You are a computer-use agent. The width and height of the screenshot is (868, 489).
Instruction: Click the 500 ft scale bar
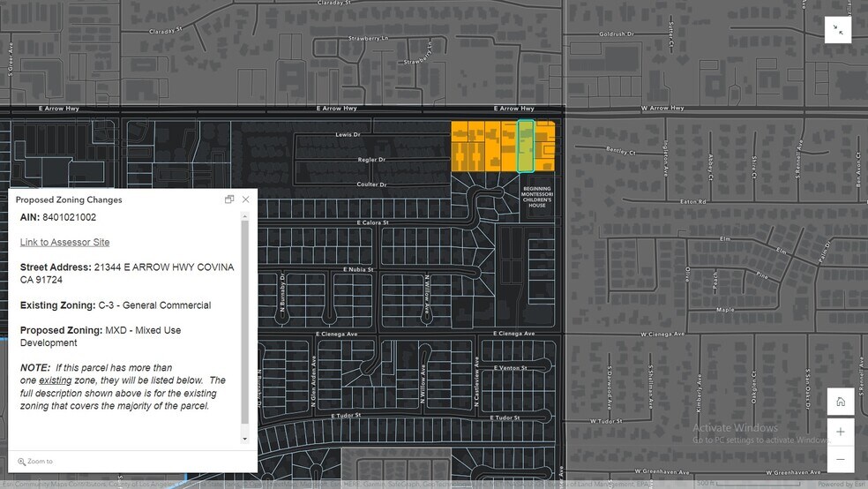pyautogui.click(x=706, y=483)
